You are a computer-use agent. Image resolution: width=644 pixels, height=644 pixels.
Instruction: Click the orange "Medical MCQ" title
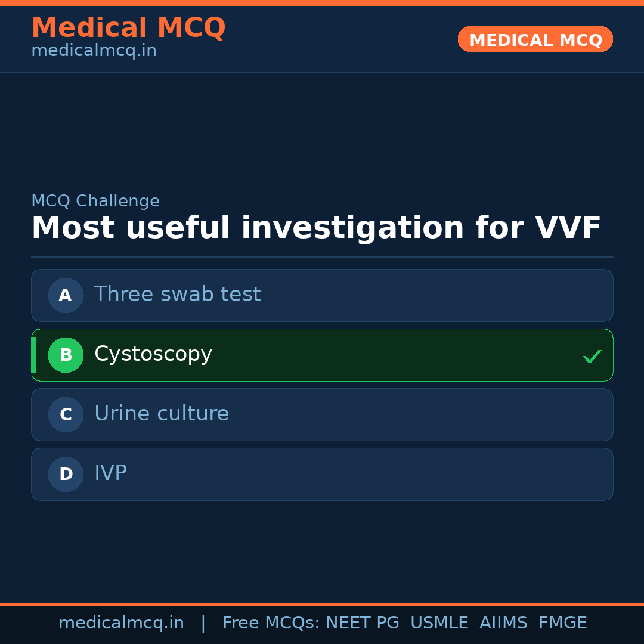[128, 28]
